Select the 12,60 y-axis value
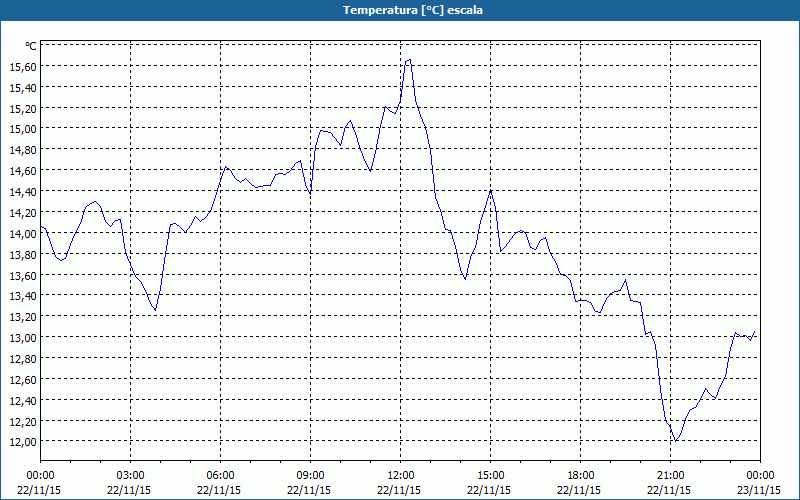Viewport: 800px width, 500px height. [23, 380]
